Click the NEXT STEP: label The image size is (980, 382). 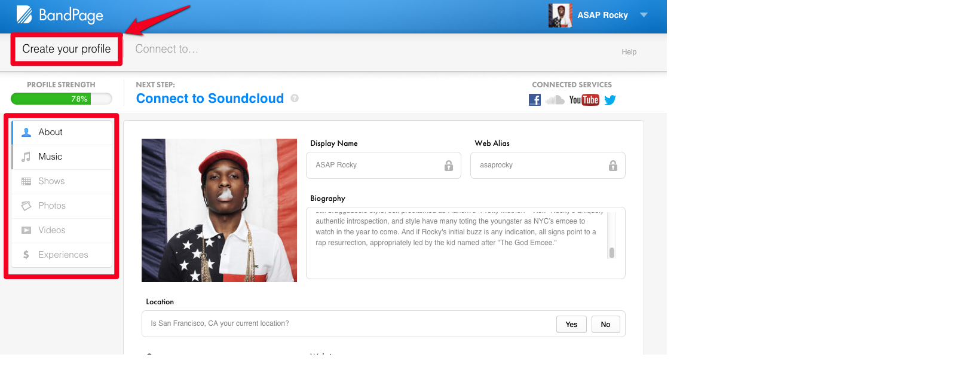coord(155,85)
